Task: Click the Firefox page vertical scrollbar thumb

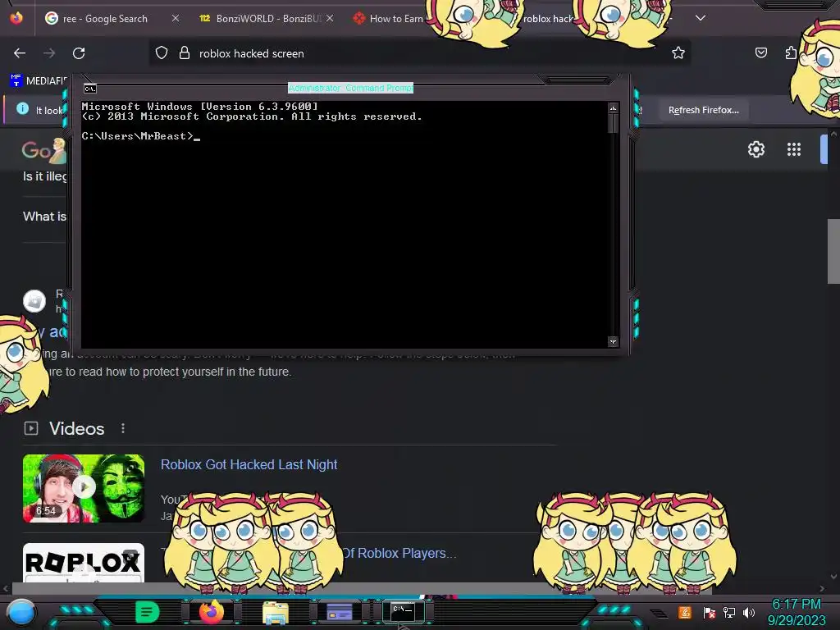Action: (833, 251)
